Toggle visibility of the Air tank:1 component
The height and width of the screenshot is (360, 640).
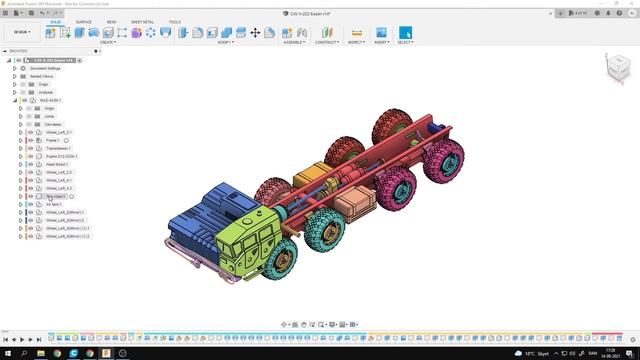pos(31,204)
